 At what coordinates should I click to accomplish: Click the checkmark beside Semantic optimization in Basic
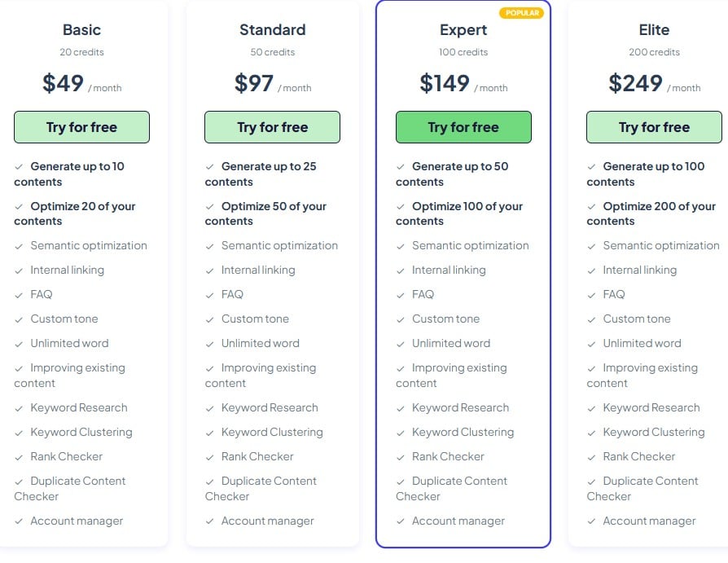(x=18, y=245)
